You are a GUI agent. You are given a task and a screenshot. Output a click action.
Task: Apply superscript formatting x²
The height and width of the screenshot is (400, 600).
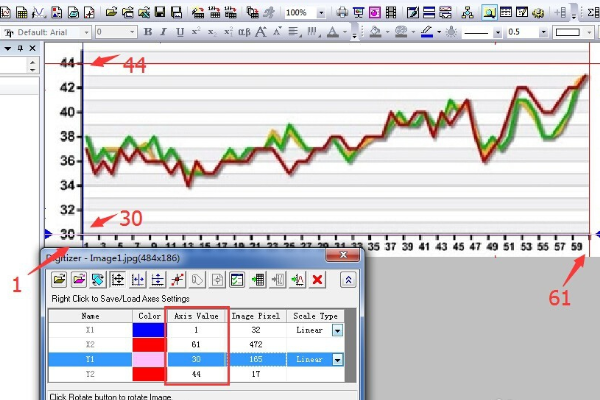[196, 32]
